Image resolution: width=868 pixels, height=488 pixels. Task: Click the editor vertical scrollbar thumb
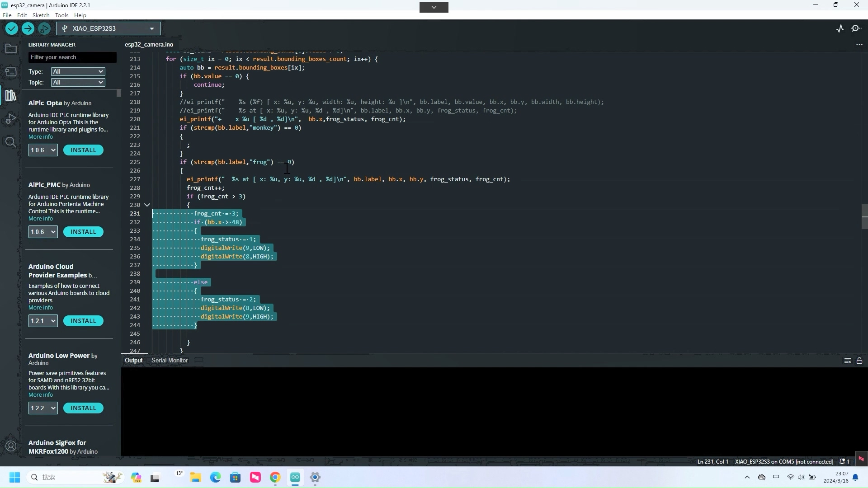tap(865, 217)
